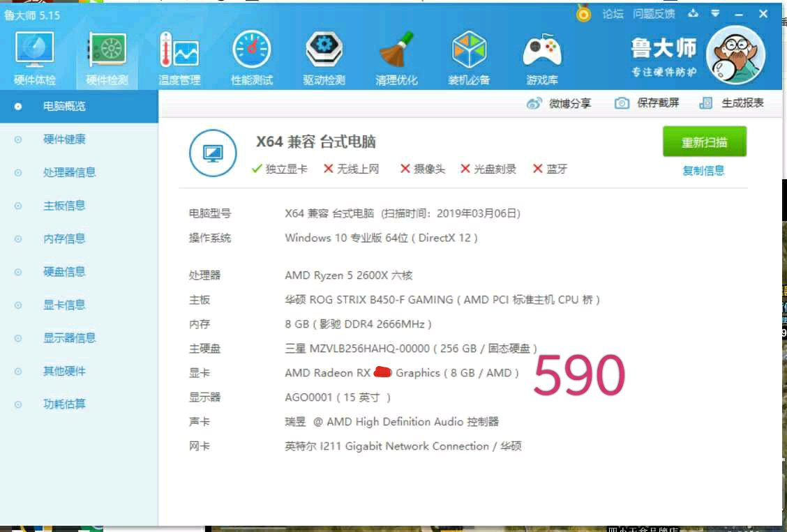Click 无线上网 status indicator

pyautogui.click(x=352, y=169)
